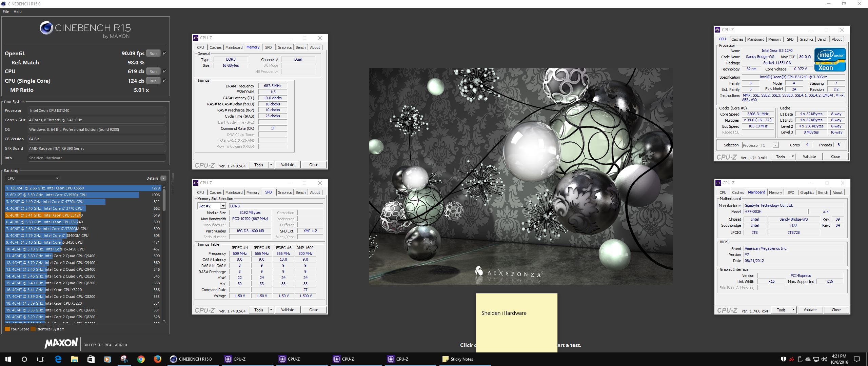Screen dimensions: 868x366
Task: Expand Tools arrow in CPU-Z Mainboard window
Action: point(793,310)
